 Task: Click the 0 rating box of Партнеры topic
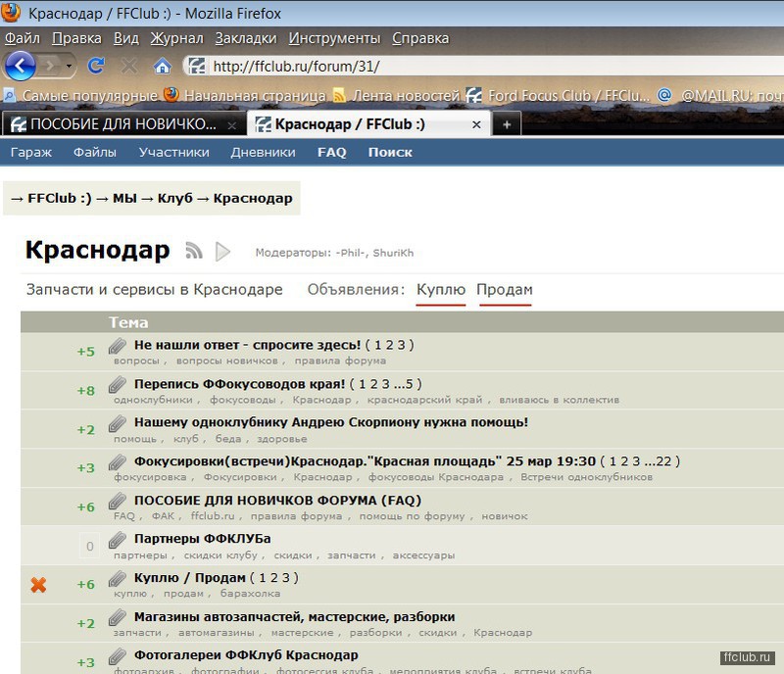pyautogui.click(x=90, y=546)
